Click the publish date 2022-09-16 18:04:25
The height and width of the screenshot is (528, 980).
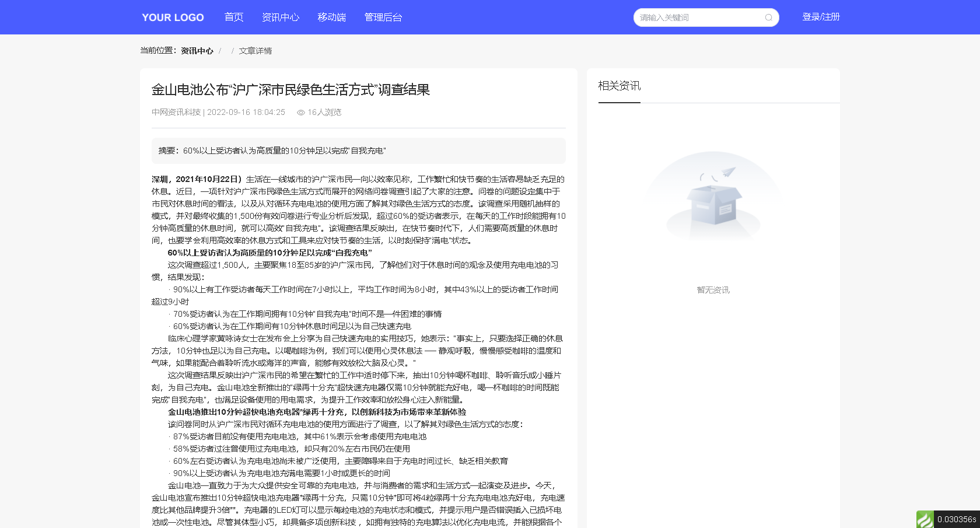click(x=246, y=112)
